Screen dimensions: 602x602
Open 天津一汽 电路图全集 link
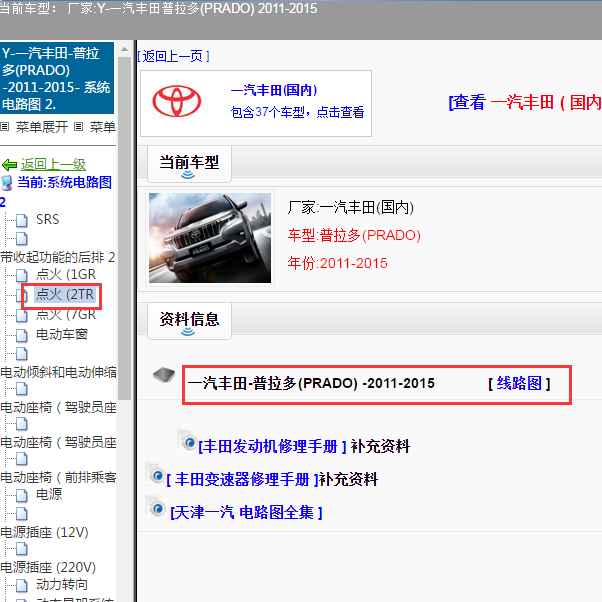pos(246,513)
